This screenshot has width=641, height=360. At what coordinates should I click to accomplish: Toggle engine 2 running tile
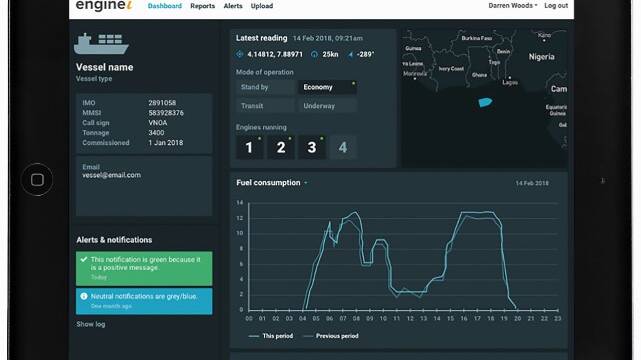(x=280, y=147)
